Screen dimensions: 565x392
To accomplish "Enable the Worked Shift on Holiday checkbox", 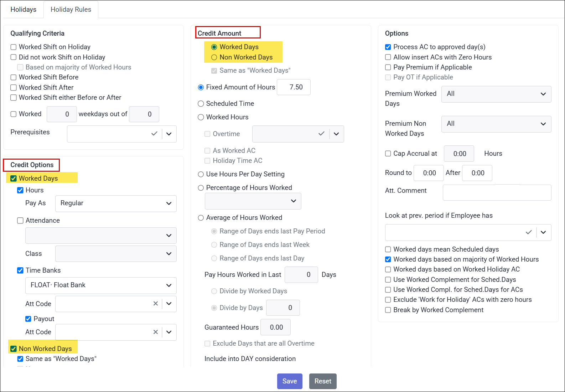I will pyautogui.click(x=14, y=47).
